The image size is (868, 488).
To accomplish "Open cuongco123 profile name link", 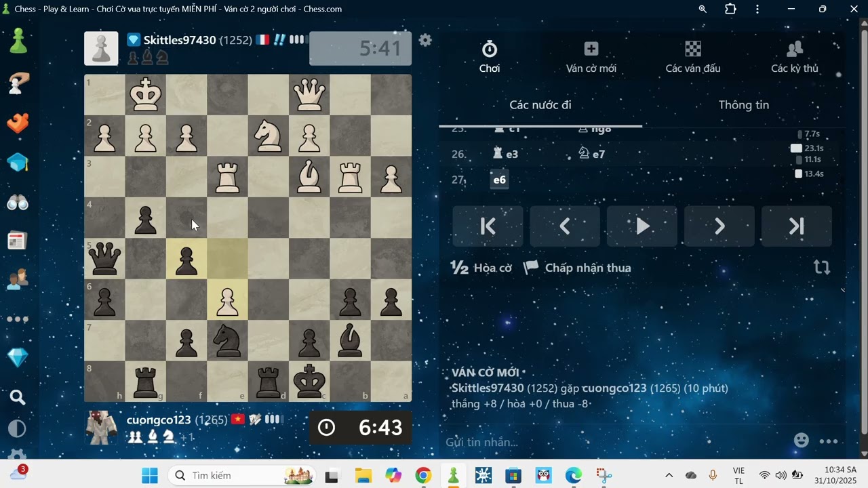I will click(159, 420).
